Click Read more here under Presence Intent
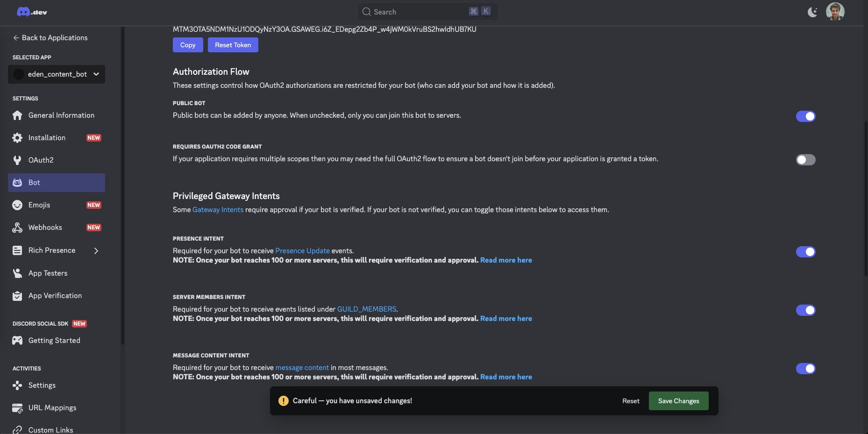 (x=506, y=260)
